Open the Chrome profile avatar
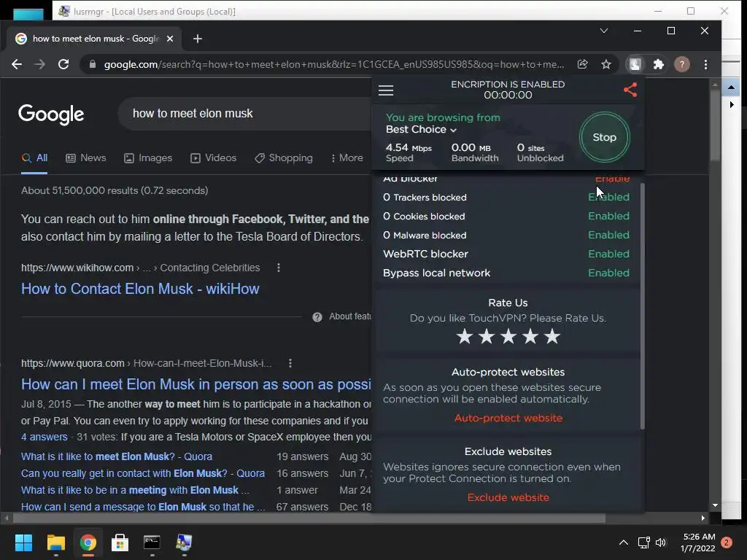The width and height of the screenshot is (747, 560). [682, 64]
